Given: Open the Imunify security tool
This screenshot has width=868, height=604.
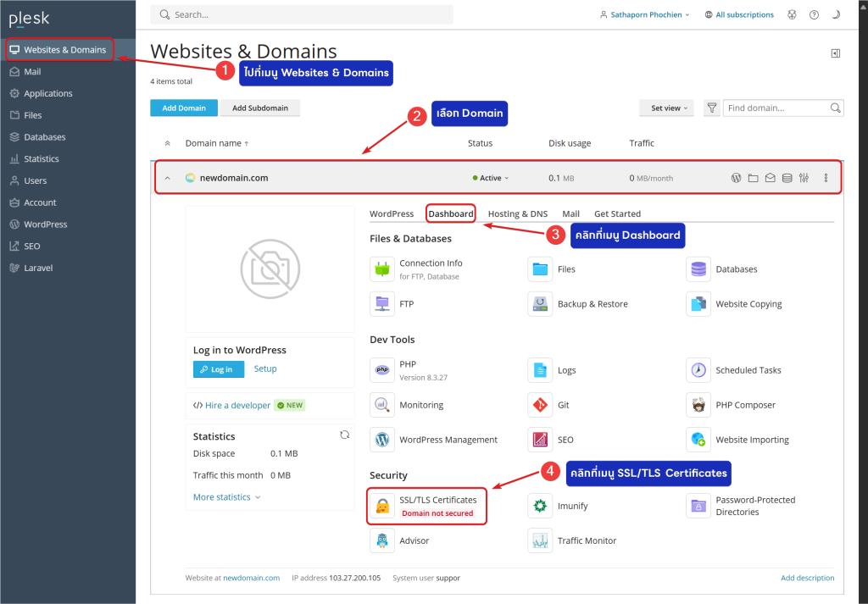Looking at the screenshot, I should pyautogui.click(x=572, y=506).
